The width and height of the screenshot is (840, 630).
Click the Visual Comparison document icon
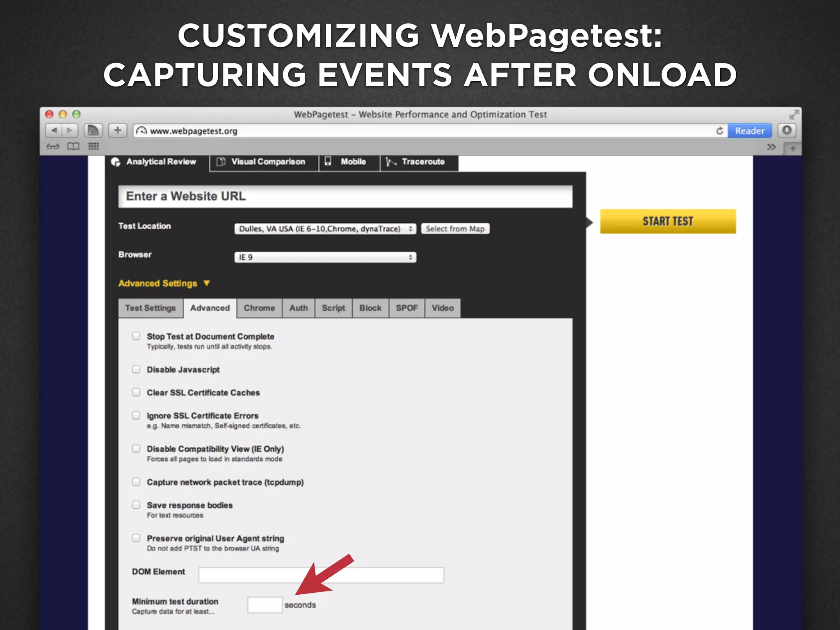pyautogui.click(x=221, y=162)
